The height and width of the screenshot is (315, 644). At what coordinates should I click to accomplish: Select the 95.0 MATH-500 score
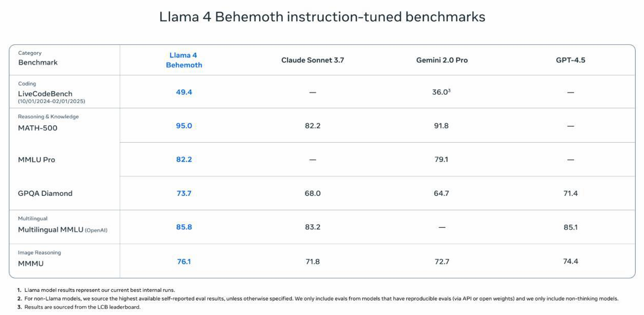(184, 126)
